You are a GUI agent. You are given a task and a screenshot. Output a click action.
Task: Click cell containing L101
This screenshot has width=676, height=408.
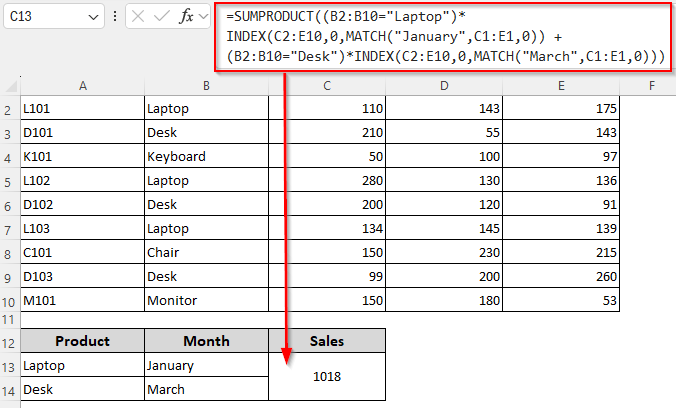click(x=82, y=108)
